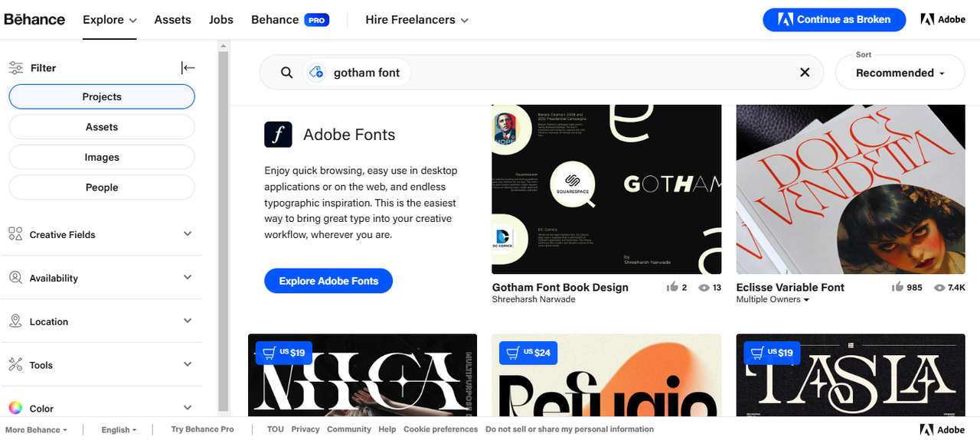The width and height of the screenshot is (980, 440).
Task: Expand the Tools filter section
Action: click(x=101, y=365)
